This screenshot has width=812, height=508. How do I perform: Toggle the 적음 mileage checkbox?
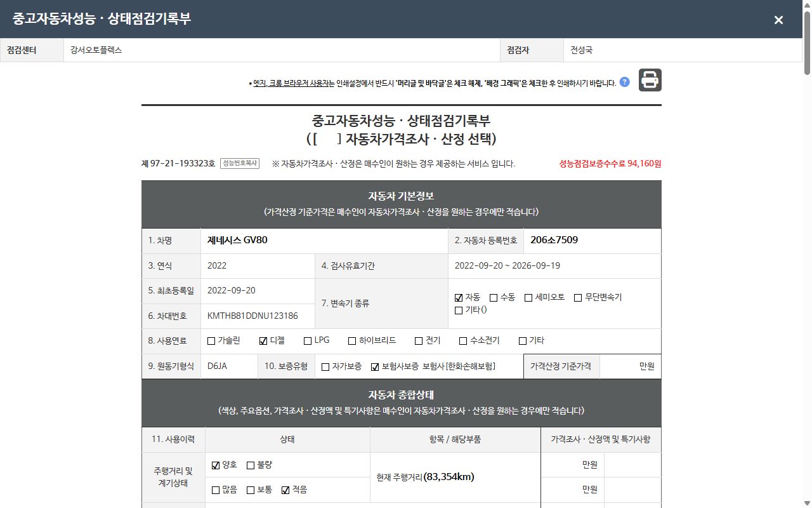click(x=285, y=490)
